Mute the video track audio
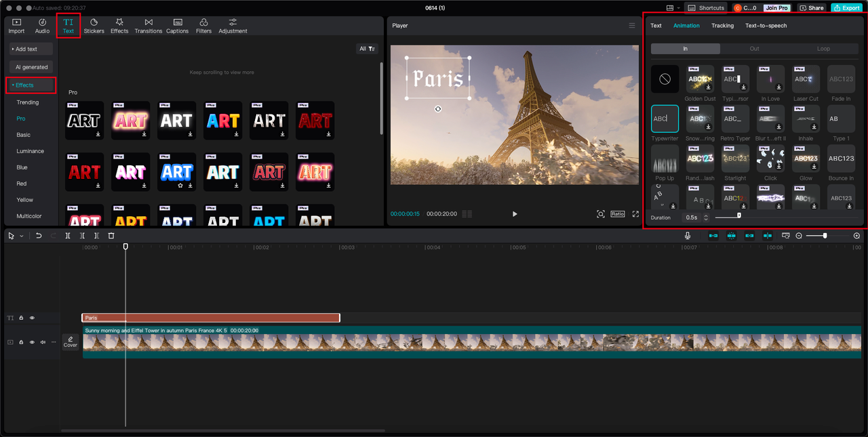Screen dimensions: 868x437 point(43,342)
